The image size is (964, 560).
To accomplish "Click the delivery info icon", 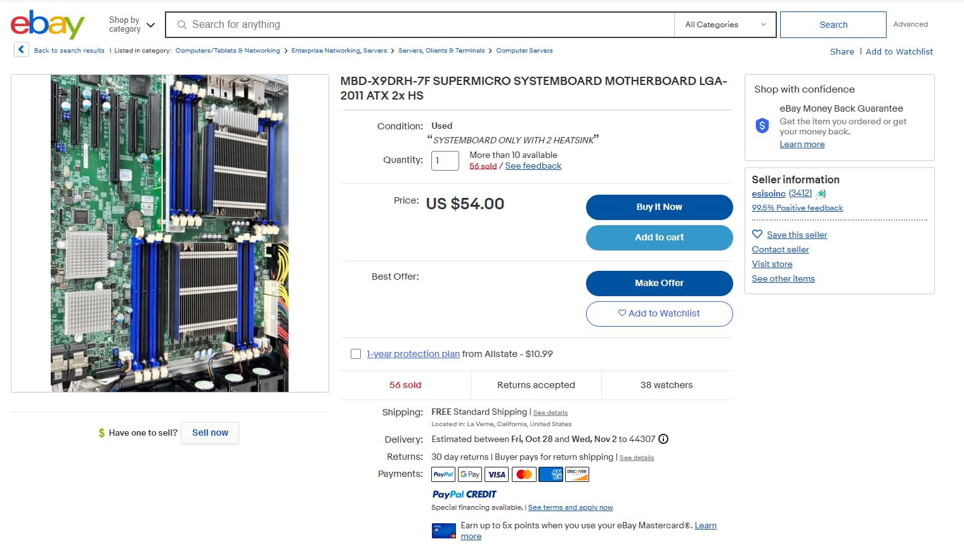I will (663, 439).
